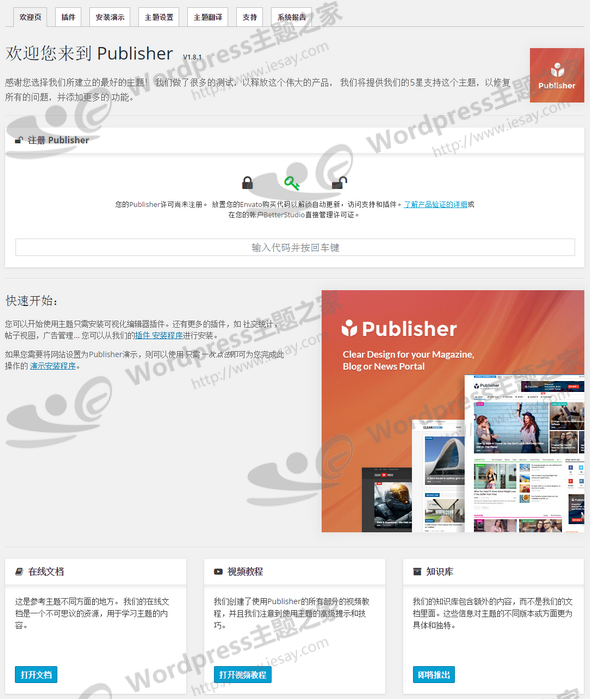The height and width of the screenshot is (699, 590).
Task: Click the 知识库 card title
Action: coord(440,572)
